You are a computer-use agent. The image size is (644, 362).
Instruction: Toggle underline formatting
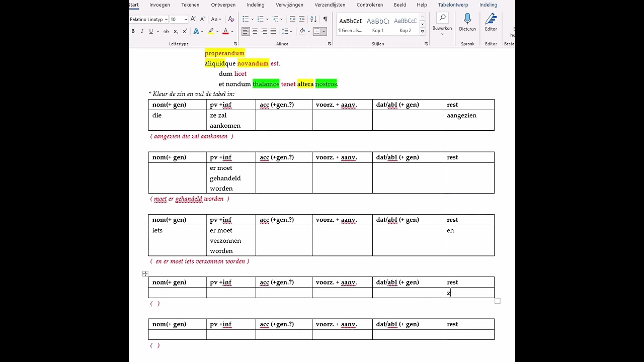[x=151, y=31]
